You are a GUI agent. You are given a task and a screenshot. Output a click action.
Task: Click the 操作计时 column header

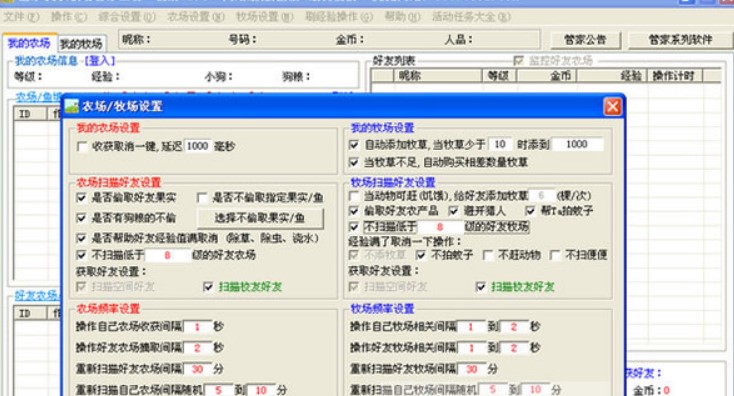(x=674, y=75)
